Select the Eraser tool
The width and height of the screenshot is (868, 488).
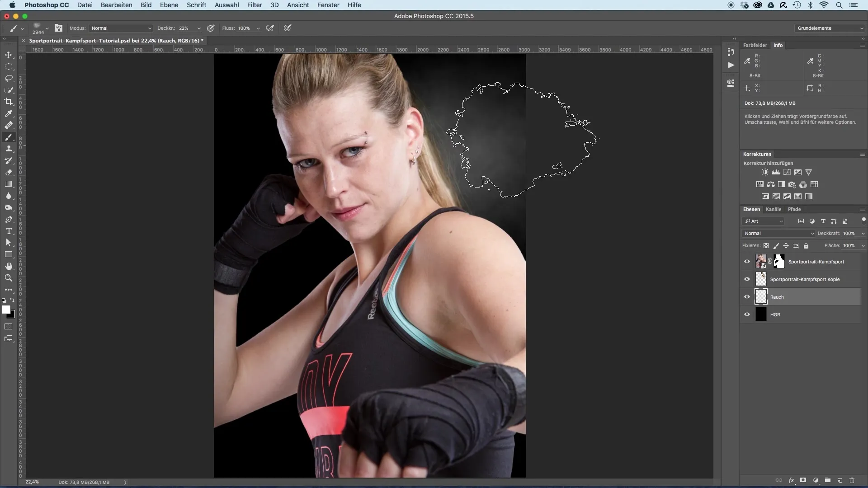coord(9,172)
